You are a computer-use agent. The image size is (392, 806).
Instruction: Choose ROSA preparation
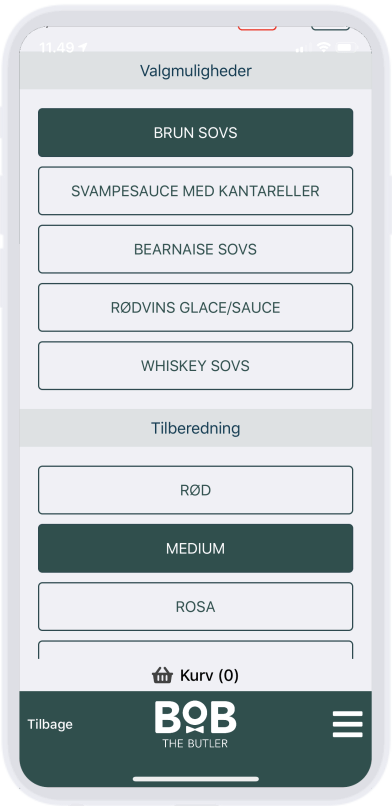click(x=195, y=607)
